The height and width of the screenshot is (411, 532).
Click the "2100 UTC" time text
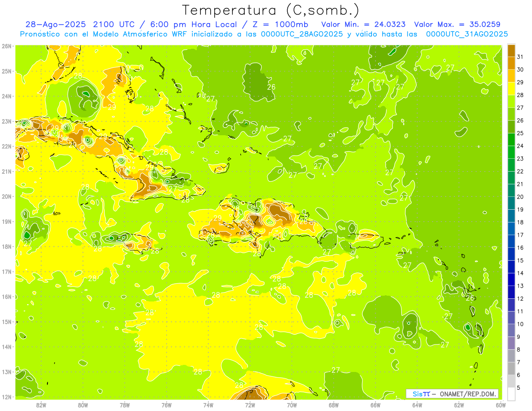[x=115, y=25]
